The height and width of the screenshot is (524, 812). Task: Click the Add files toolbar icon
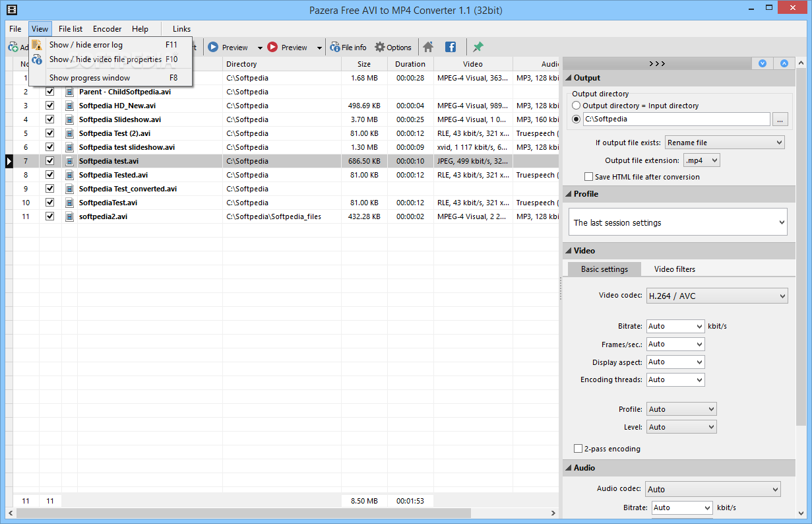coord(13,47)
